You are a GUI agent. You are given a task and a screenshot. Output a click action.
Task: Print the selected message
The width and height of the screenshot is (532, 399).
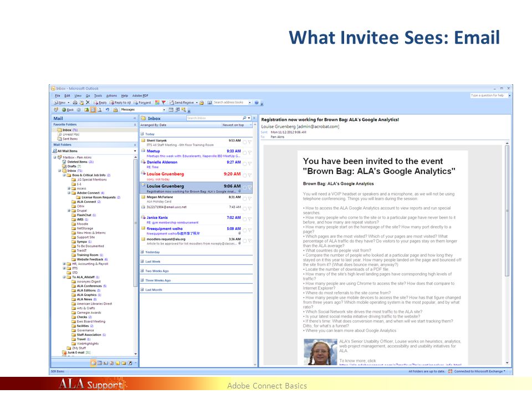75,103
